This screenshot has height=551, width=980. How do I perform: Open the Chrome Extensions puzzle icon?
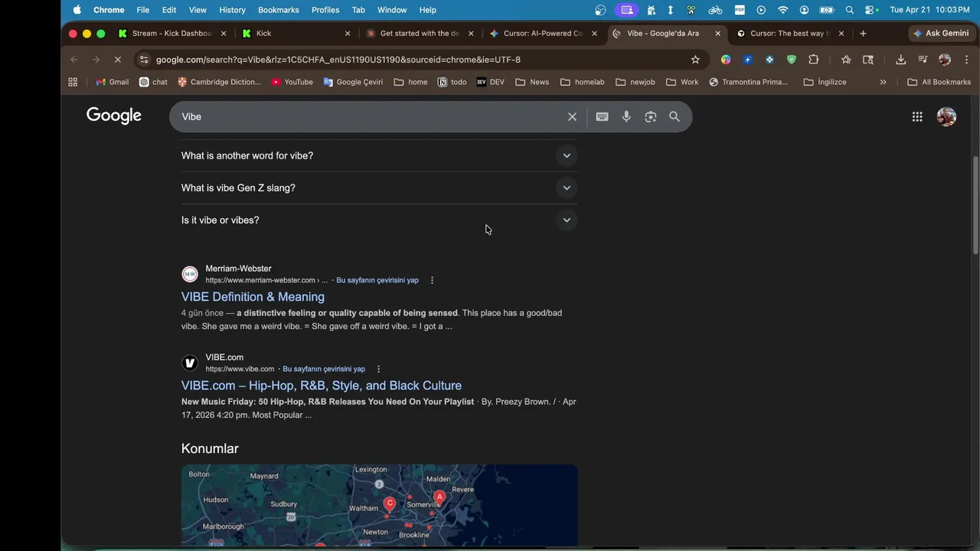pyautogui.click(x=813, y=60)
